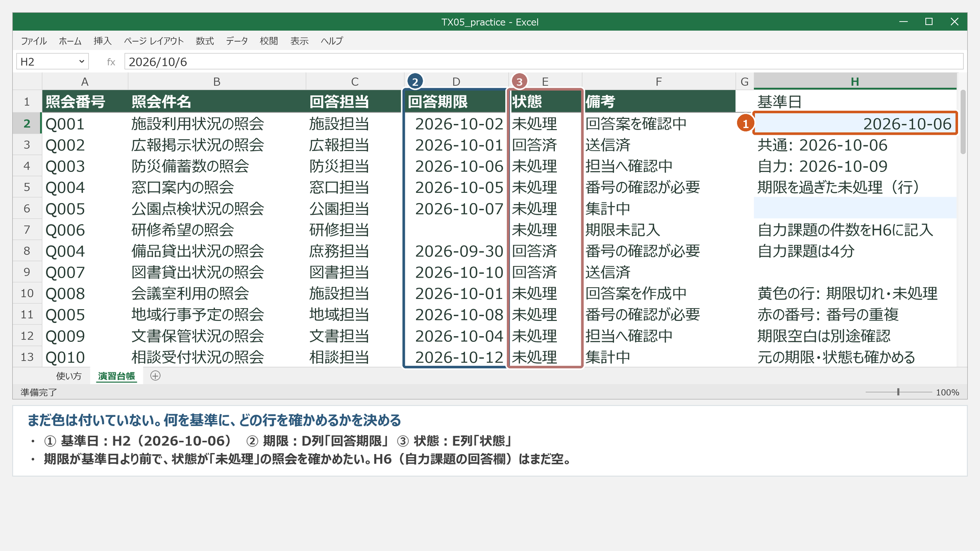Viewport: 980px width, 551px height.
Task: Select the 演習台帳 sheet tab
Action: [116, 376]
